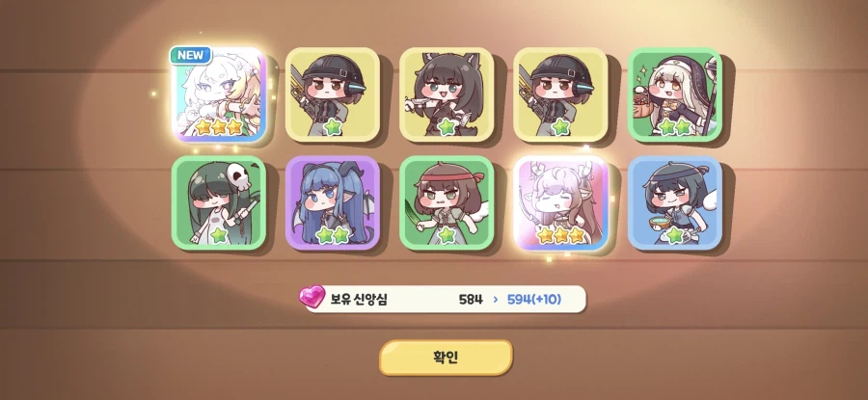Select the nun with basket two-star card
Viewport: 868px width, 400px height.
click(x=674, y=94)
